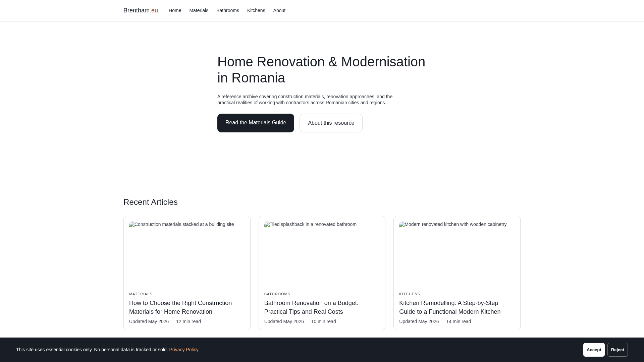Click the KITCHENS category label
The width and height of the screenshot is (644, 362).
point(410,294)
